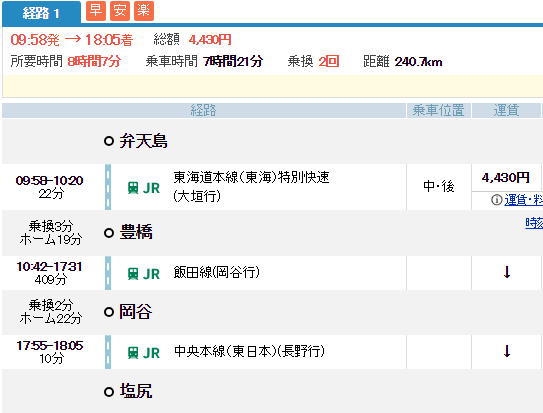The height and width of the screenshot is (413, 543).
Task: Click the info icon beside 運賃・料金 link
Action: pos(497,200)
